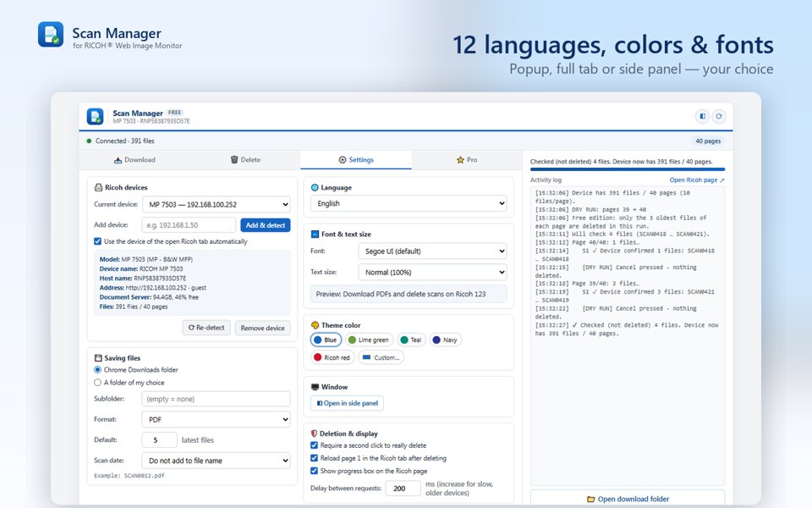Open the Pro tab

[x=467, y=160]
